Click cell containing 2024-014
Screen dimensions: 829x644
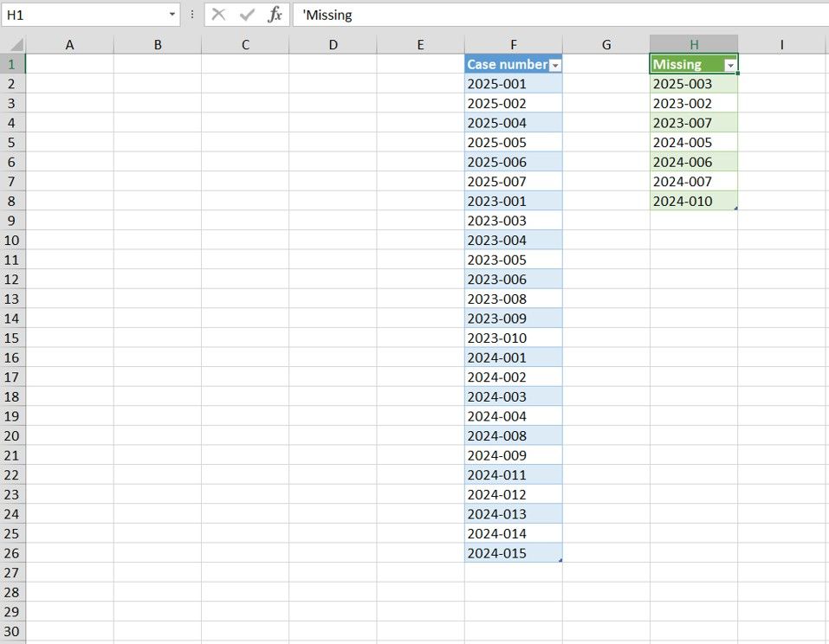pos(514,533)
